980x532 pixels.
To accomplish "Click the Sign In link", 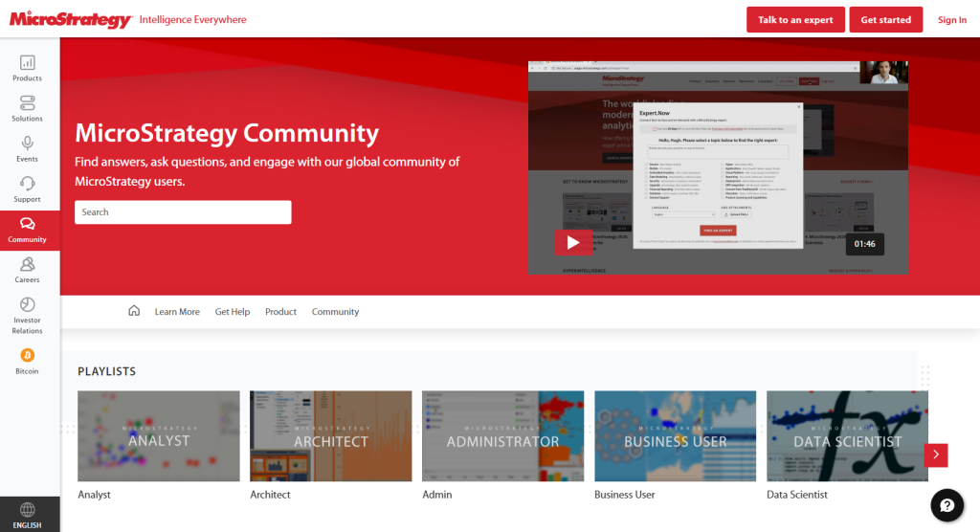I will pyautogui.click(x=952, y=20).
